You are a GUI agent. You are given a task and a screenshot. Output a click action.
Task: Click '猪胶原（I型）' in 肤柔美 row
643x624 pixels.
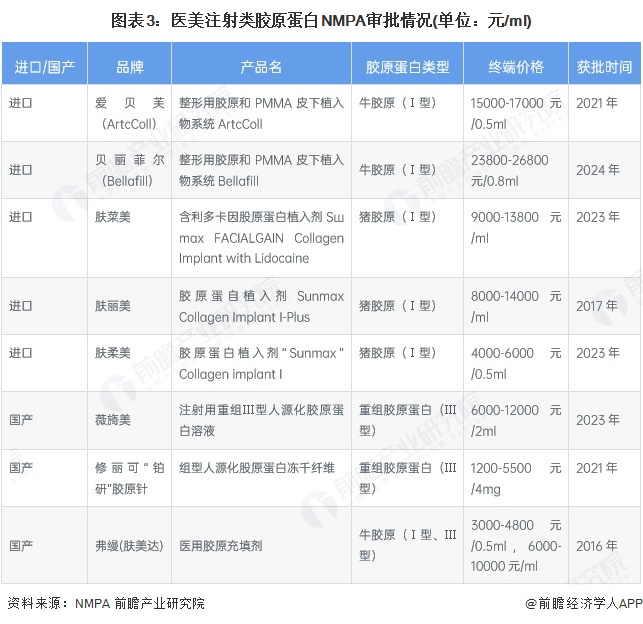[397, 353]
